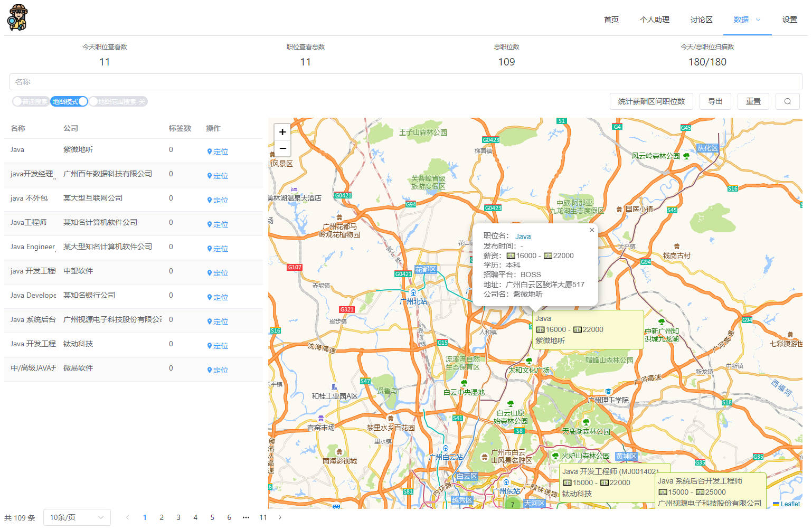Click the green cluster marker 7
The image size is (812, 530).
point(512,504)
